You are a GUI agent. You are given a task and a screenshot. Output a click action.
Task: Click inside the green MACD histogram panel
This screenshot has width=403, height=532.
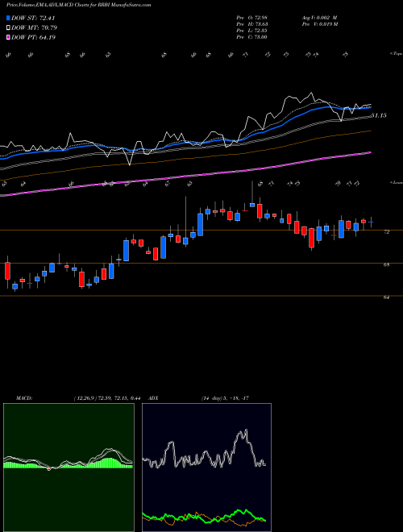[x=69, y=468]
